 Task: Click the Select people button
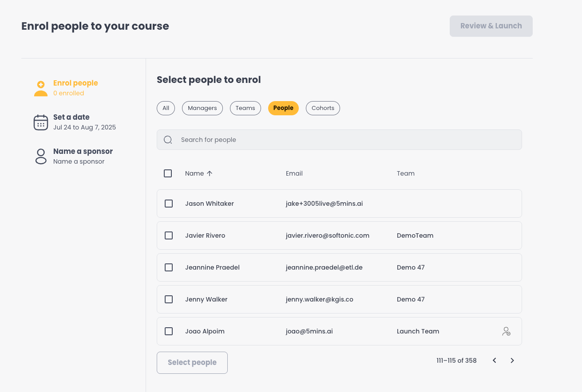[x=192, y=363]
